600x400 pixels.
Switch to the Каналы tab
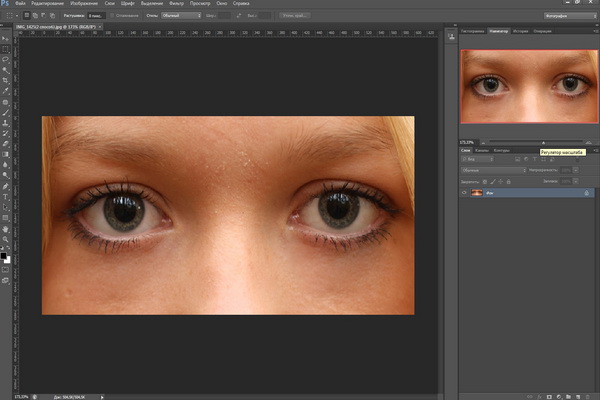point(482,151)
